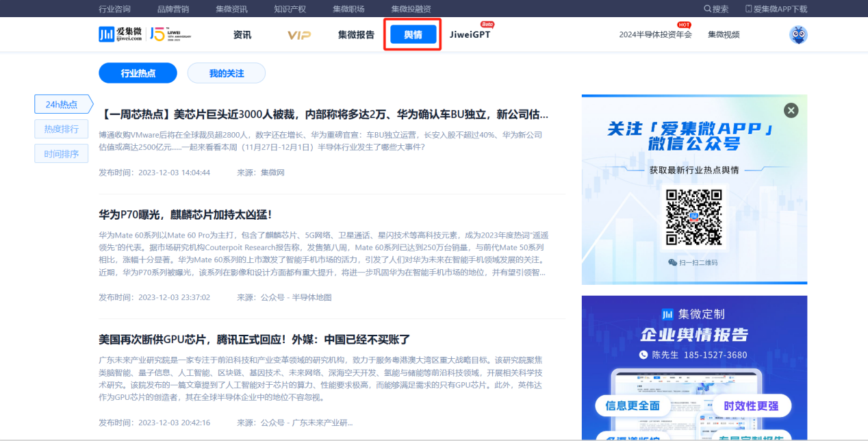Image resolution: width=868 pixels, height=441 pixels.
Task: Select 热度排行 sorting
Action: (x=62, y=129)
